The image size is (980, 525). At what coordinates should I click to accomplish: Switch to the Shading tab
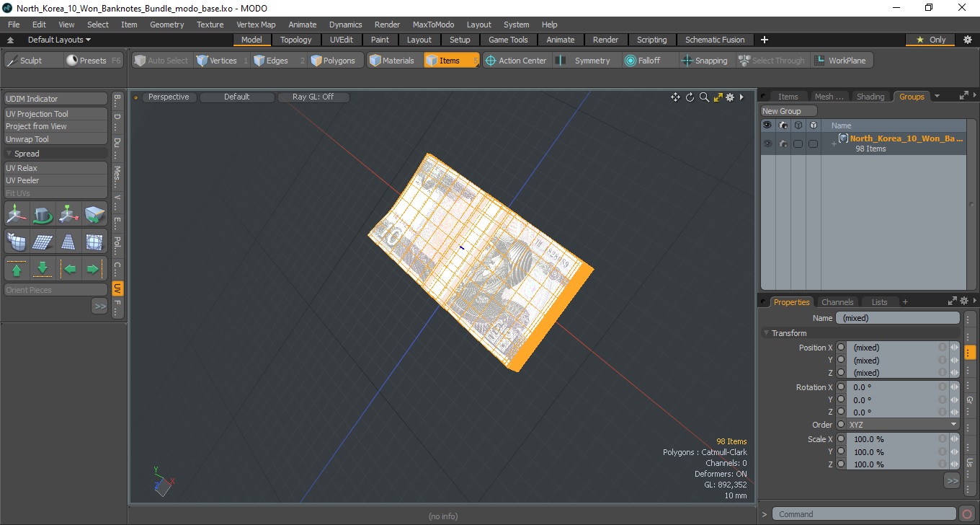pyautogui.click(x=870, y=97)
